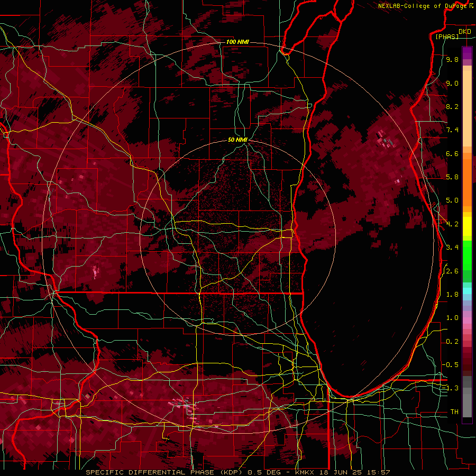Click the 1.8 value on color scale

[x=452, y=295]
